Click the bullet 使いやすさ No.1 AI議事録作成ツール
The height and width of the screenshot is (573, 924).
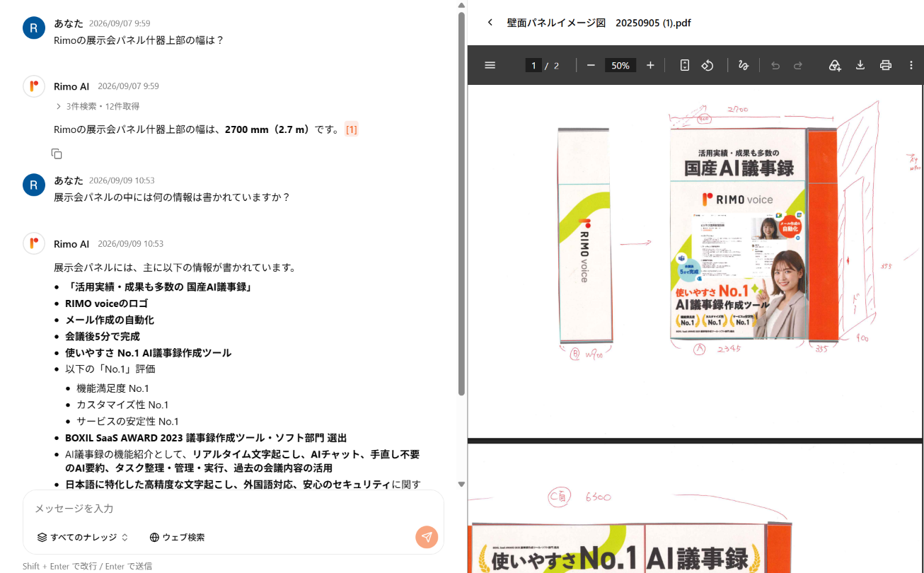(x=149, y=352)
